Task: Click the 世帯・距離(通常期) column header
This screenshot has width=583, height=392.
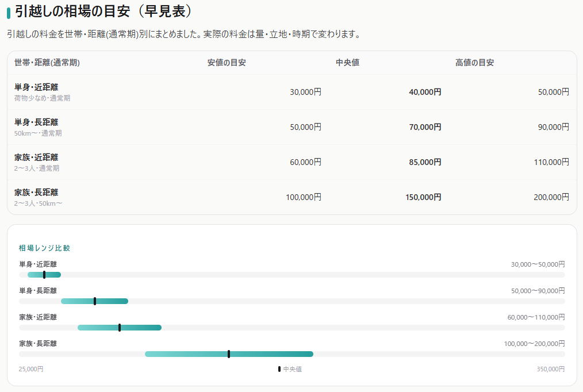Action: pos(47,63)
